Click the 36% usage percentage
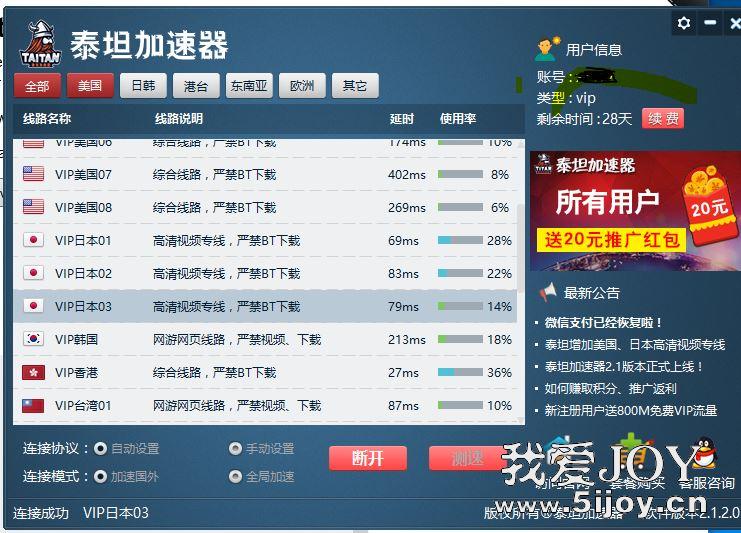This screenshot has height=533, width=741. 500,372
